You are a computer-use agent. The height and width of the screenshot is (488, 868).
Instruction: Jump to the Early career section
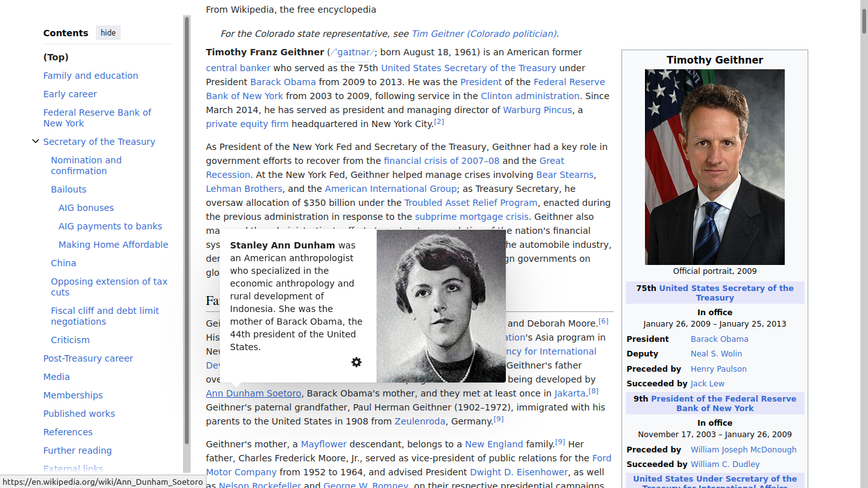(x=70, y=94)
